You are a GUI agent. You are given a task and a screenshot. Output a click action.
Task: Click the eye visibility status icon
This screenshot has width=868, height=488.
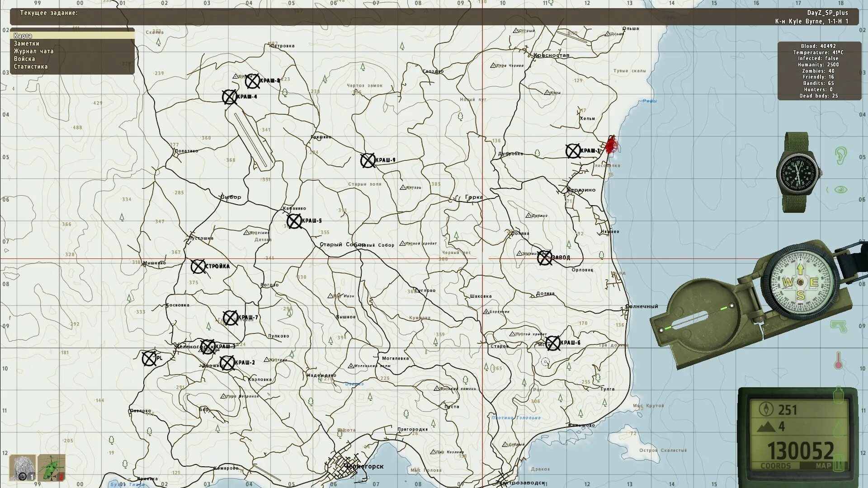click(x=840, y=189)
